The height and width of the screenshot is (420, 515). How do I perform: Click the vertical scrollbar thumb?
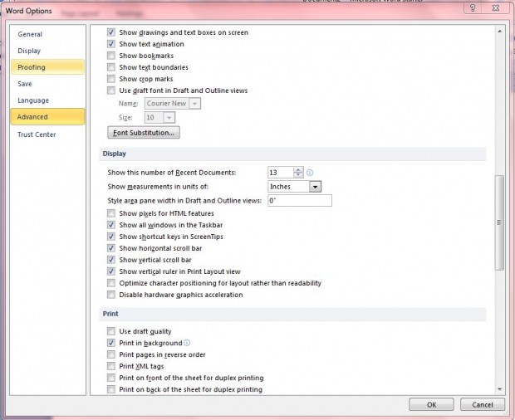499,222
